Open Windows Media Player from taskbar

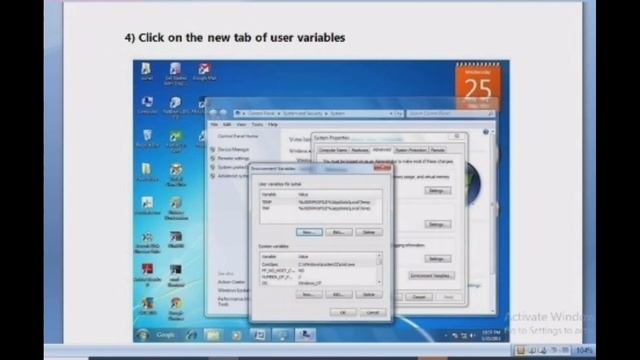(x=236, y=336)
